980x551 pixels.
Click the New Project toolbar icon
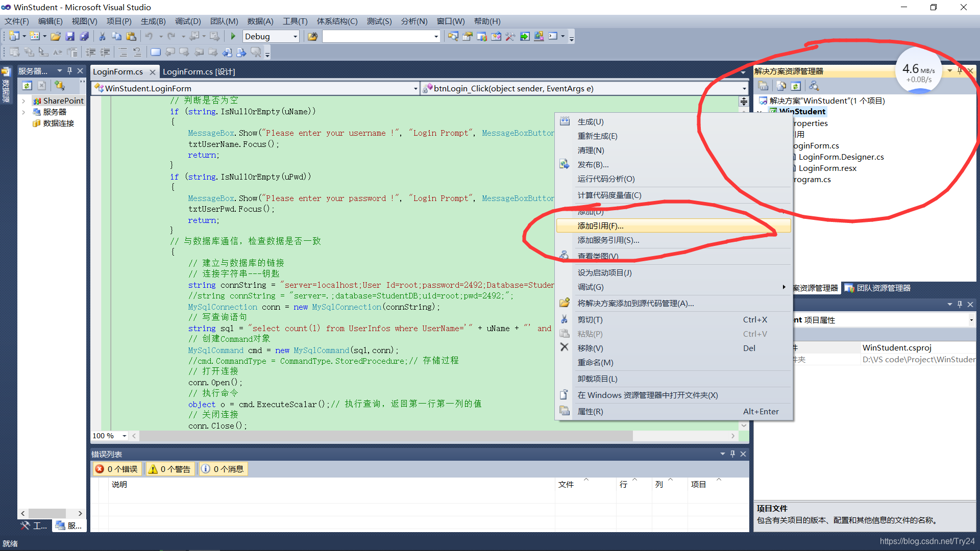coord(14,36)
